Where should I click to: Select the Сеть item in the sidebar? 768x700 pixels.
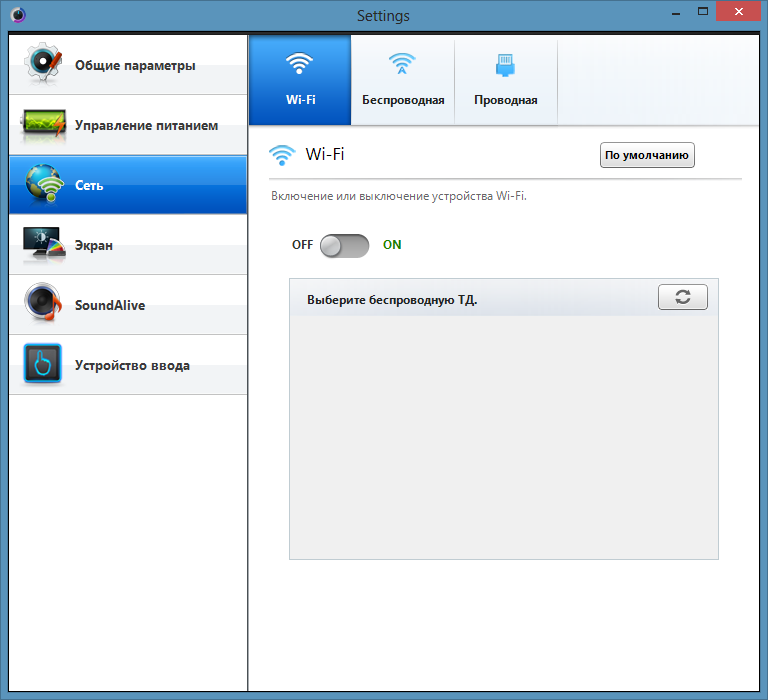click(x=128, y=185)
